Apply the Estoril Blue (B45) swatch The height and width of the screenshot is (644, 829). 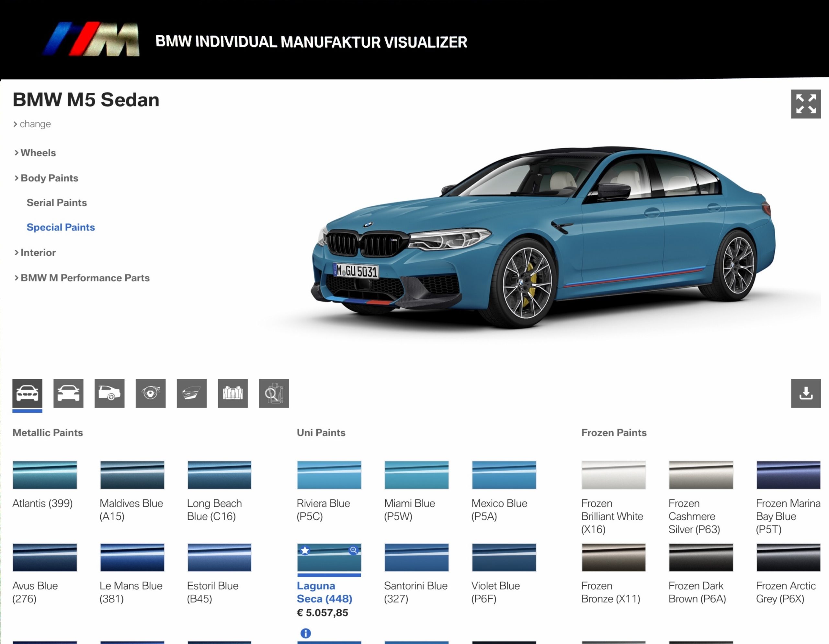tap(220, 558)
